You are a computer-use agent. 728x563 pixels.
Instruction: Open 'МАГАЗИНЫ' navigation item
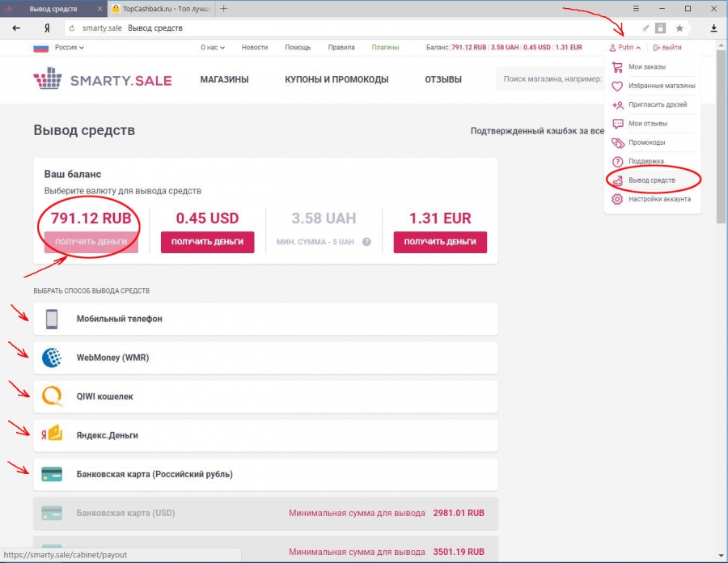224,79
